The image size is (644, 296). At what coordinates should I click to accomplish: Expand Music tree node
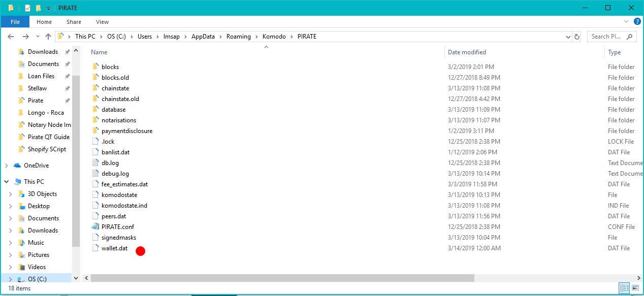[11, 243]
